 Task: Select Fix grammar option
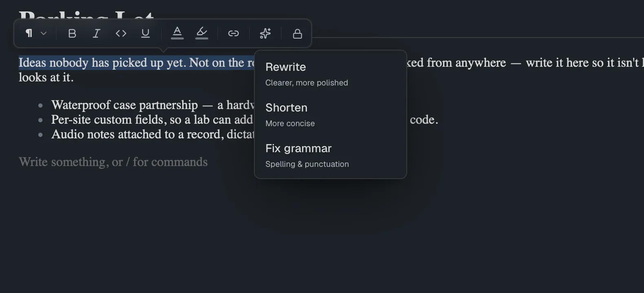click(331, 155)
